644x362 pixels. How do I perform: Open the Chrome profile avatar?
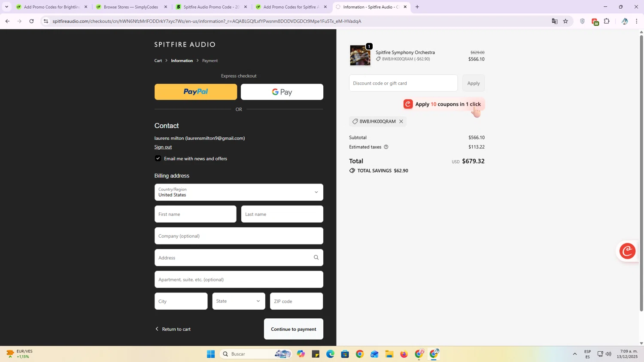[x=625, y=21]
